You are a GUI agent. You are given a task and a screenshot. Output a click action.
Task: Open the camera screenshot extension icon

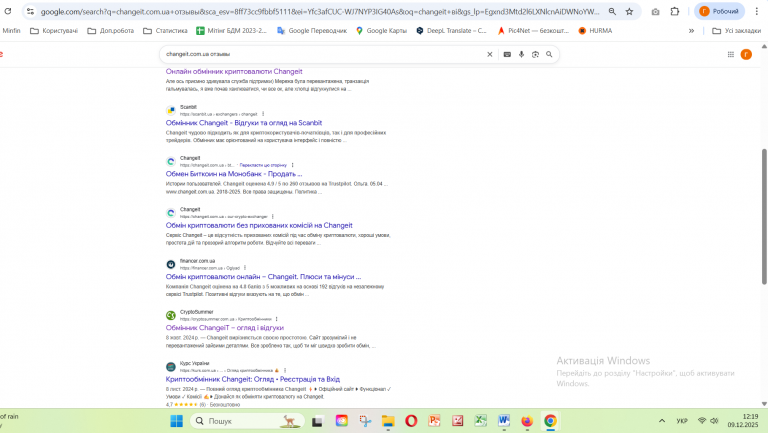655,11
